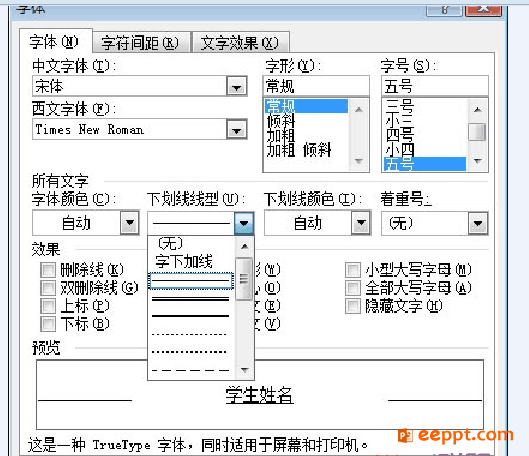This screenshot has width=529, height=456.
Task: Select 加粗 in the 字形 list
Action: 306,135
